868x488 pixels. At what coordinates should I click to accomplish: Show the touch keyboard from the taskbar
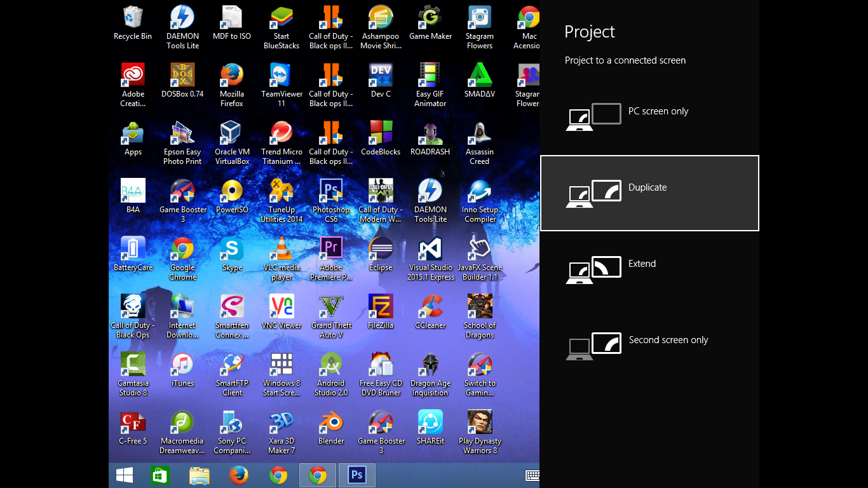532,475
